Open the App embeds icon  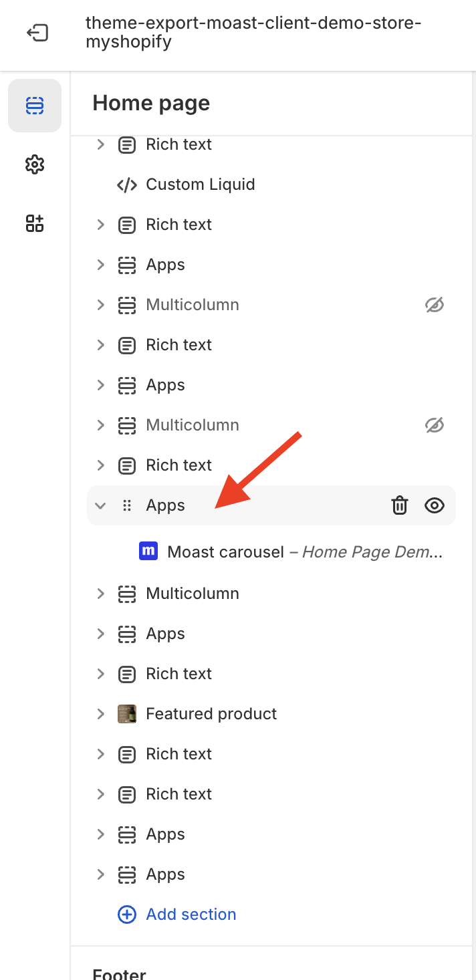tap(35, 223)
